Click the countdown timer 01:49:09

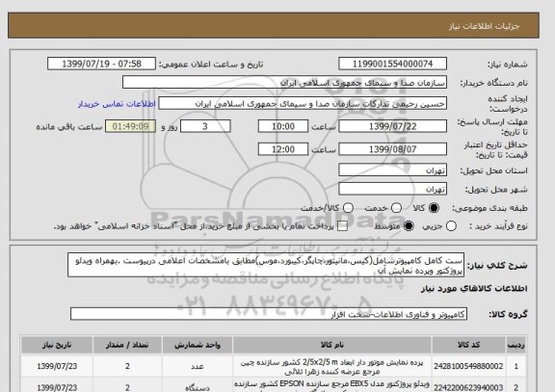[130, 126]
